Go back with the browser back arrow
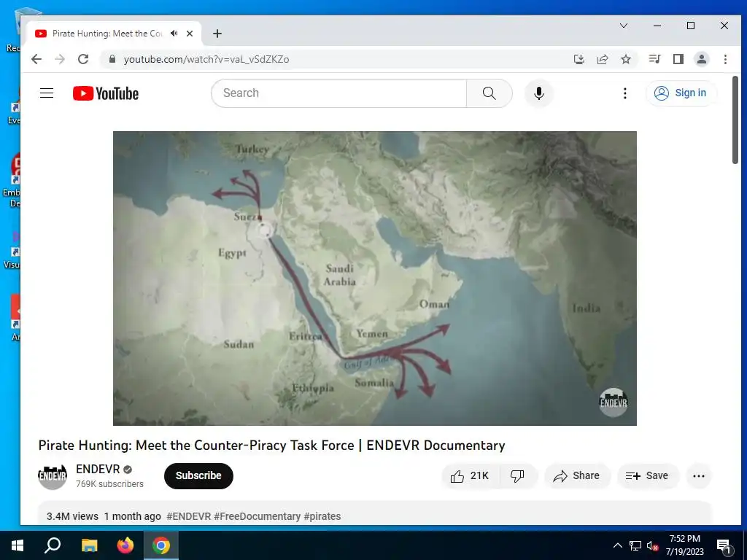The width and height of the screenshot is (747, 560). click(36, 59)
